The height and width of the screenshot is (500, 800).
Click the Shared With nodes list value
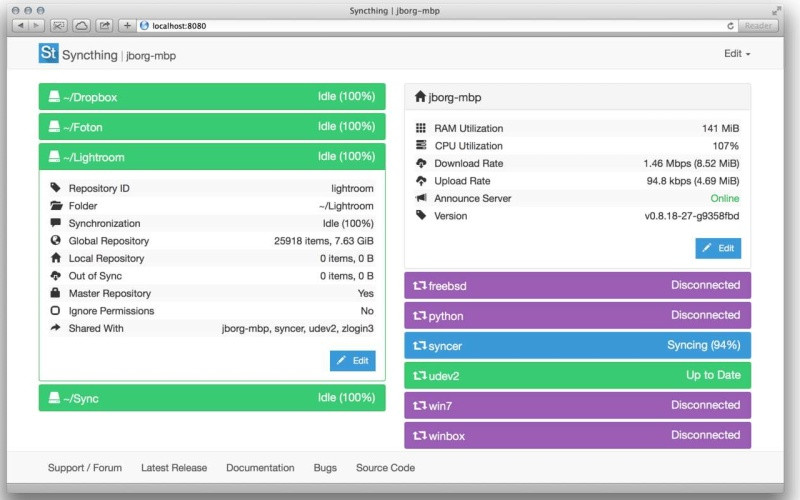pos(297,329)
